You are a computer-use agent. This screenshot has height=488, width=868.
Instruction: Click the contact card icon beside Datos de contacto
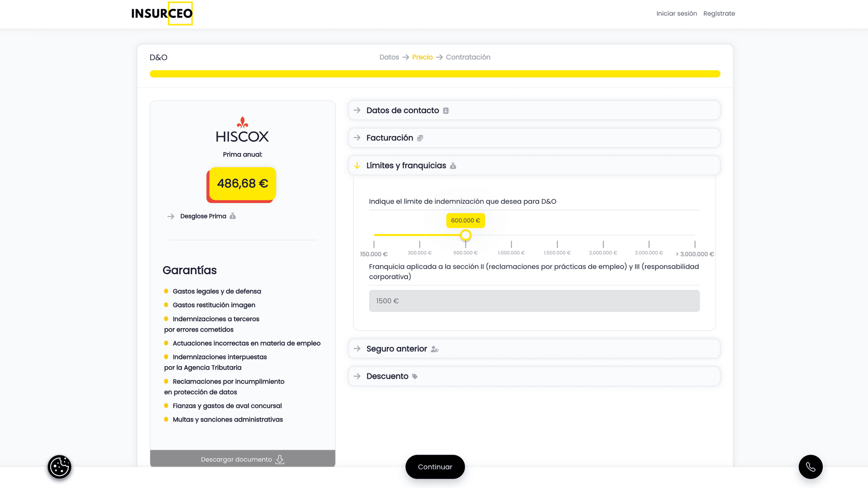[x=446, y=111]
